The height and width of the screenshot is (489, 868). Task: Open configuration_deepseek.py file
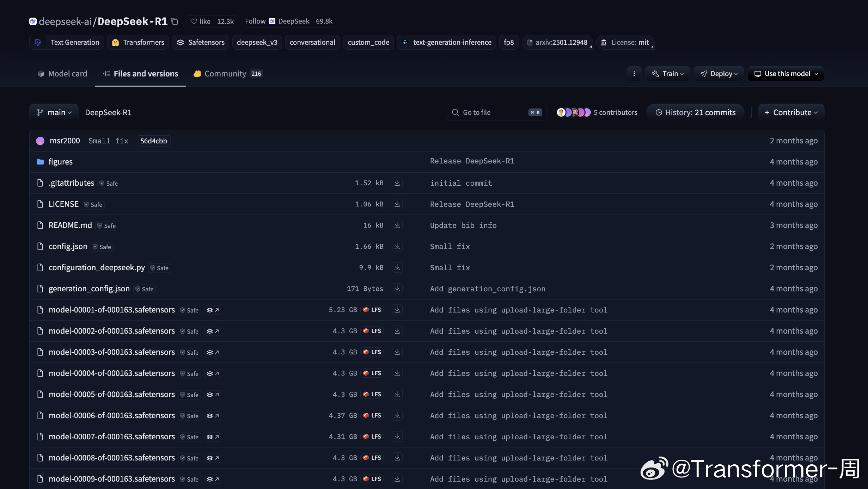pos(97,267)
